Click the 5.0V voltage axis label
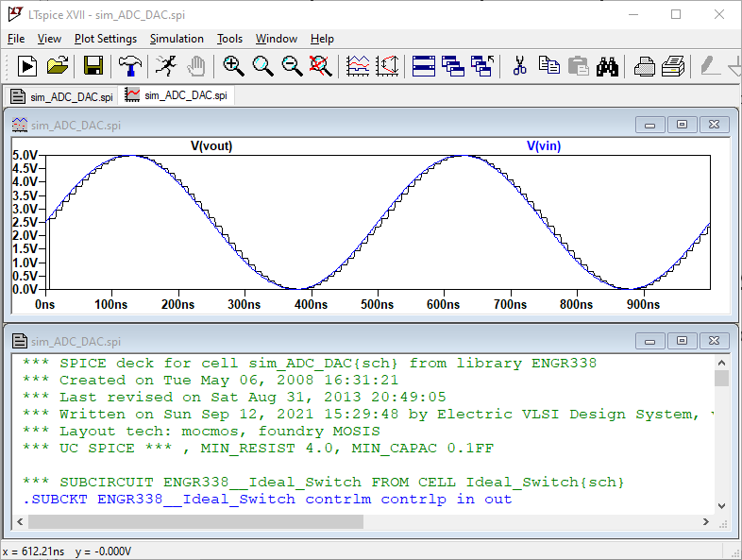Screen dimensions: 742x560 pos(25,155)
